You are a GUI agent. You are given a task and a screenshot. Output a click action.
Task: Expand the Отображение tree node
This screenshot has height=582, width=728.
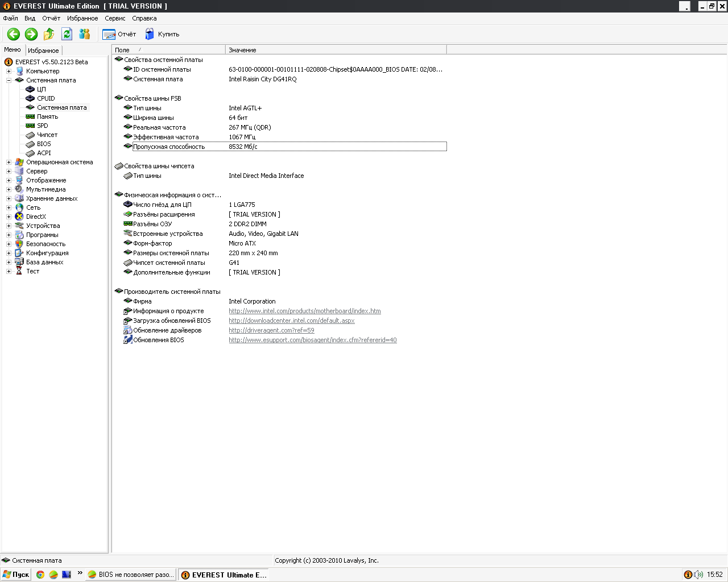(9, 180)
